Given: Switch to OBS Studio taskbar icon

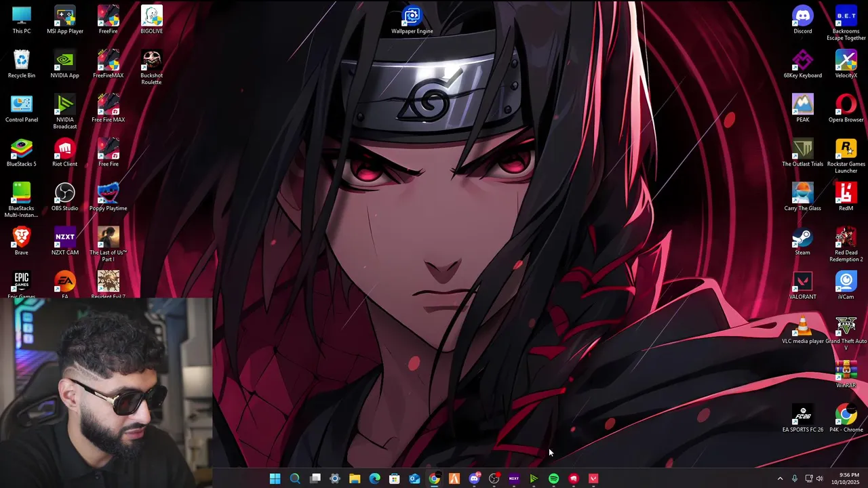Looking at the screenshot, I should point(494,479).
